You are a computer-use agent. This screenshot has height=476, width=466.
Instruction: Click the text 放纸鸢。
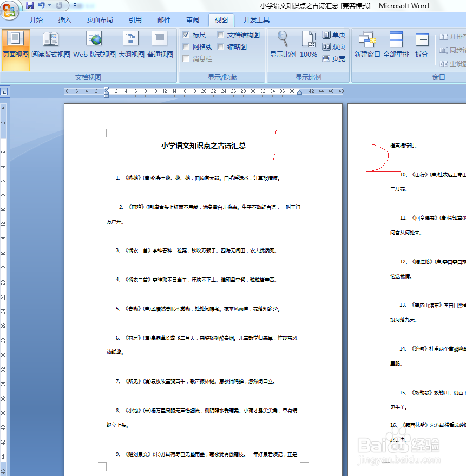click(115, 352)
